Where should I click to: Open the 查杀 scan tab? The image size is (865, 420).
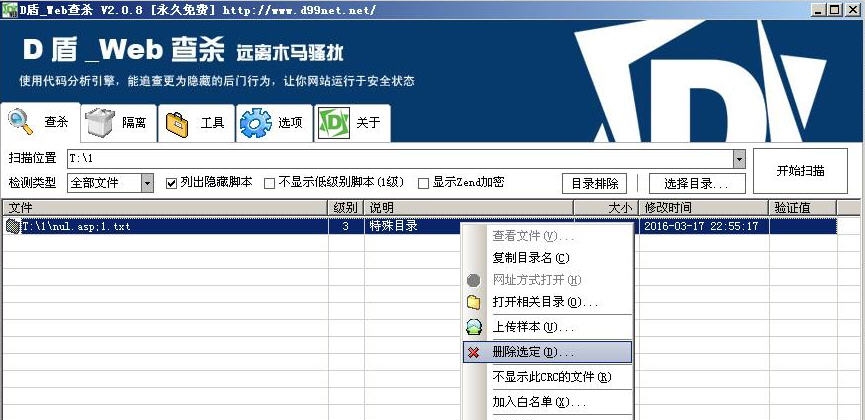(41, 123)
